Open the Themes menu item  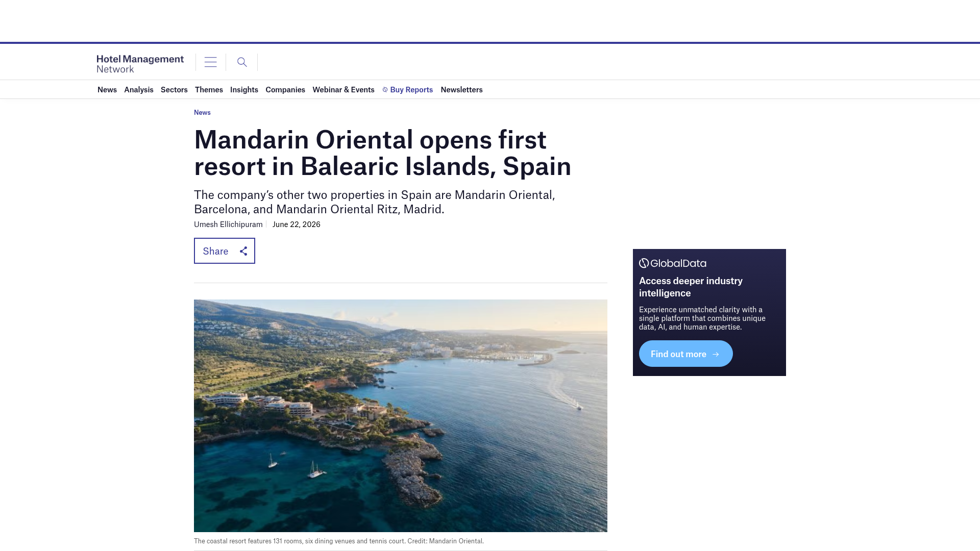(x=209, y=90)
